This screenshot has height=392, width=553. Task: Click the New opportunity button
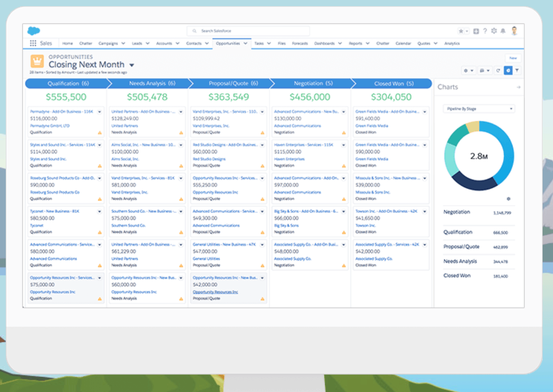click(x=513, y=58)
